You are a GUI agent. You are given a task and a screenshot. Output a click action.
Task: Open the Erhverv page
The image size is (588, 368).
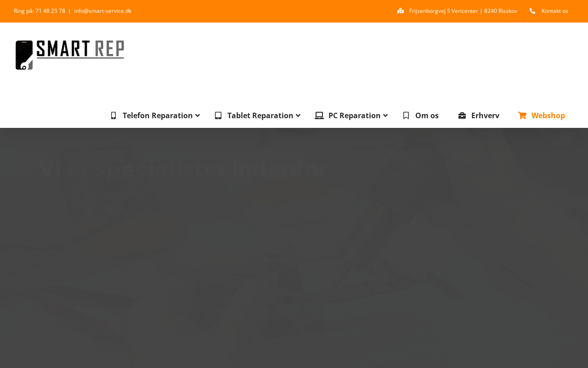[485, 115]
